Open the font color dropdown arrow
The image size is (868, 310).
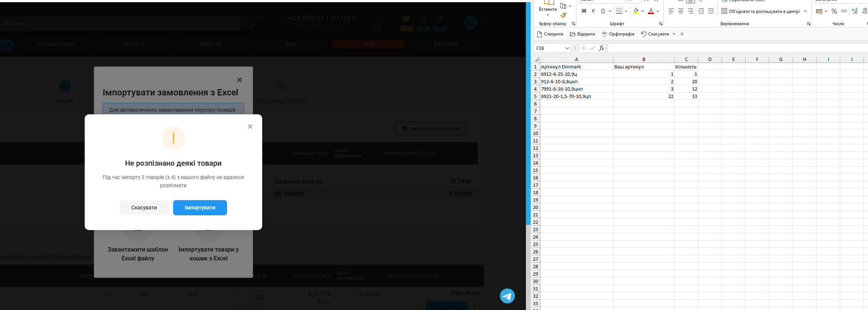(x=658, y=11)
